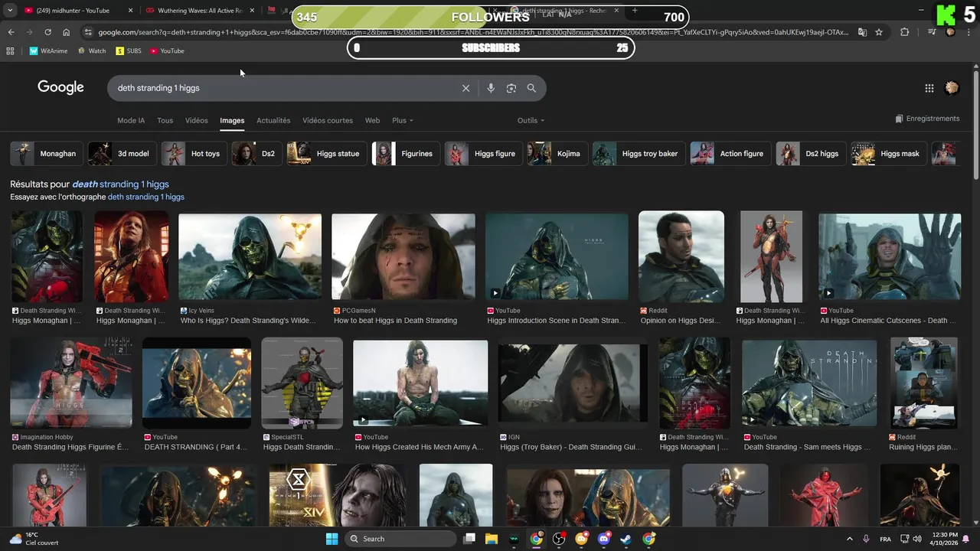Open the Chrome home page button

click(x=66, y=32)
